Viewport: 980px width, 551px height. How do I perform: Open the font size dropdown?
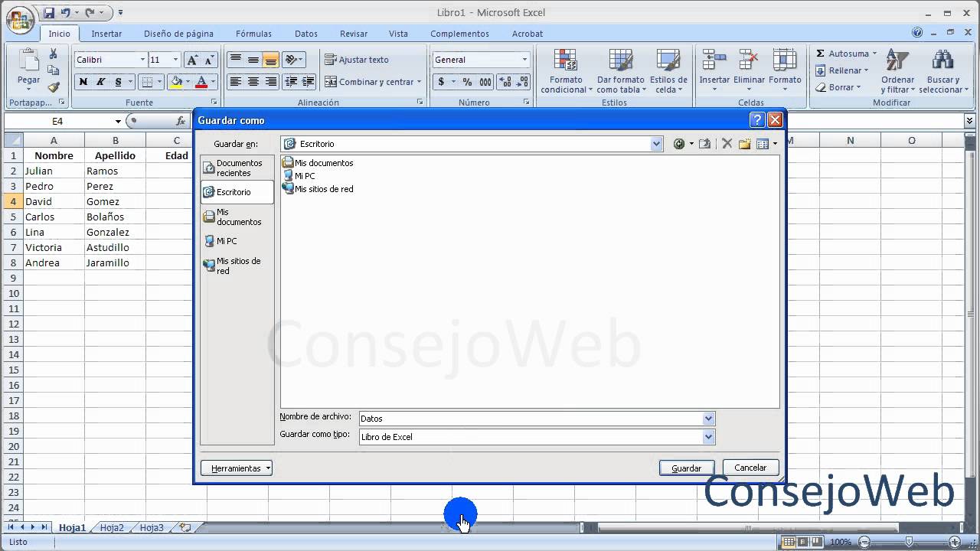tap(175, 60)
